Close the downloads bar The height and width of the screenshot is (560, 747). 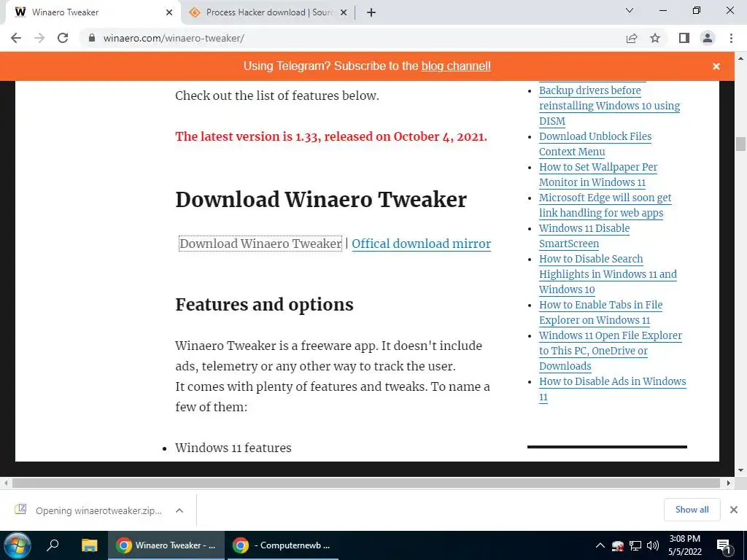click(734, 510)
